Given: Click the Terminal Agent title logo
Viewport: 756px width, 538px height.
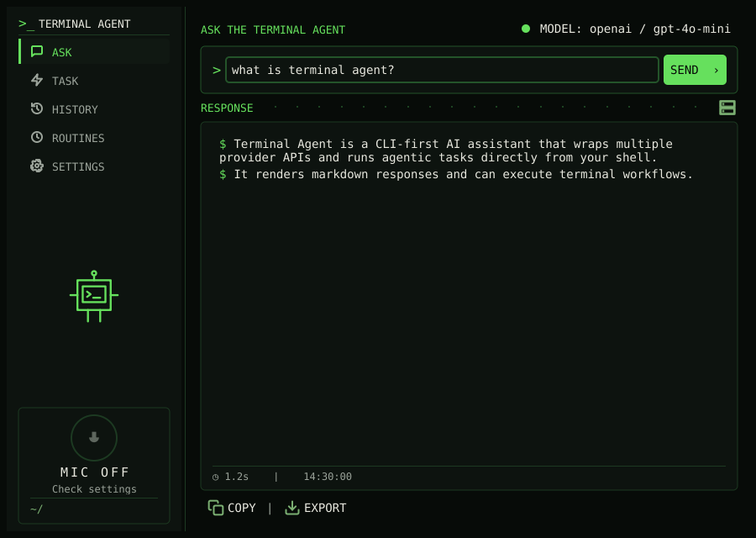Looking at the screenshot, I should (x=75, y=24).
